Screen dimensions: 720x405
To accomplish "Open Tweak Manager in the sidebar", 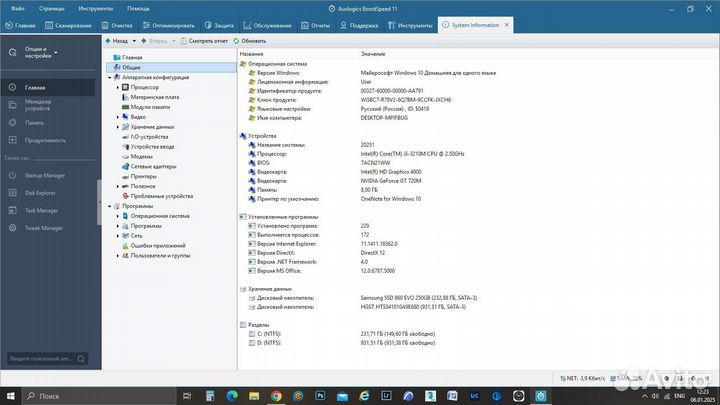I will point(43,228).
